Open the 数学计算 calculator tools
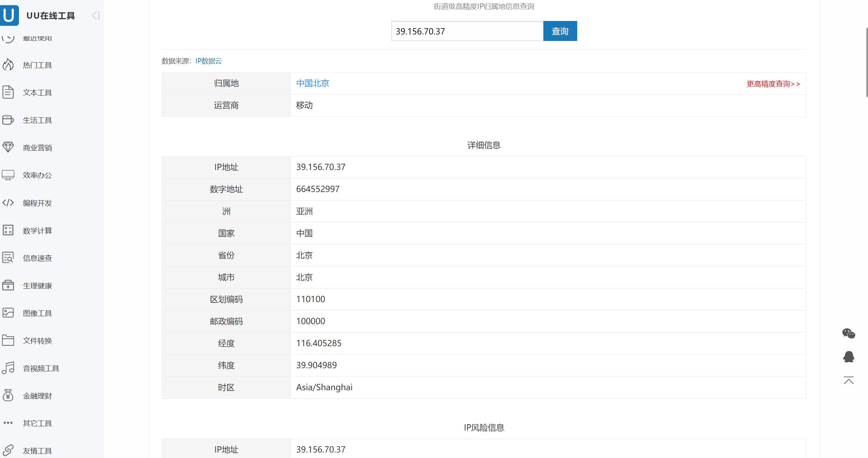This screenshot has width=868, height=458. click(37, 230)
